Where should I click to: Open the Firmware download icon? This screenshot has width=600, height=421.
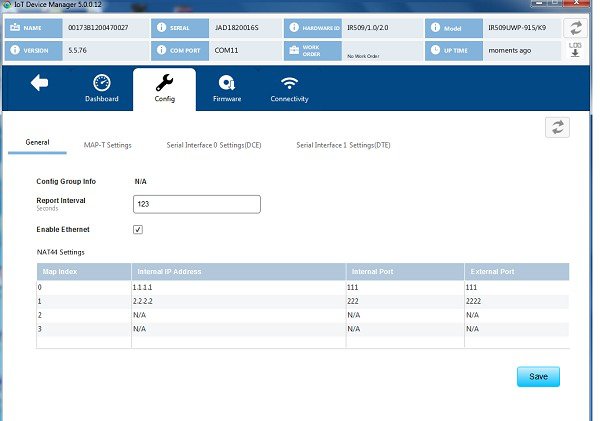pos(227,83)
